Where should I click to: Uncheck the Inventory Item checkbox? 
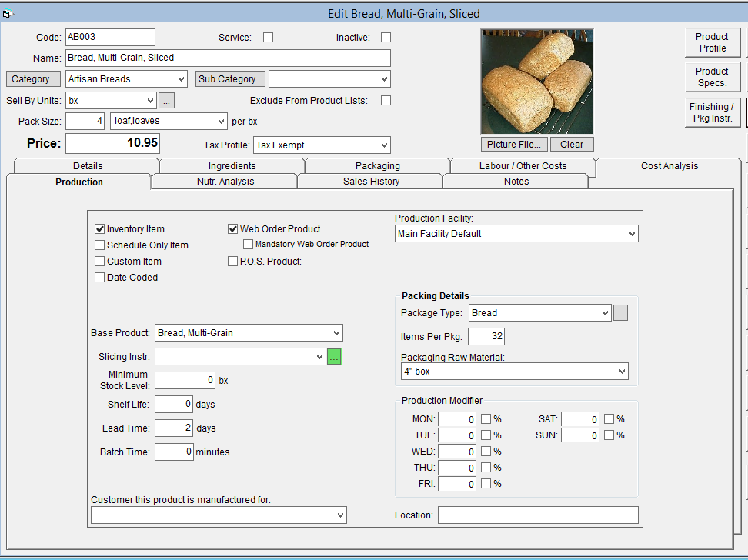tap(100, 229)
